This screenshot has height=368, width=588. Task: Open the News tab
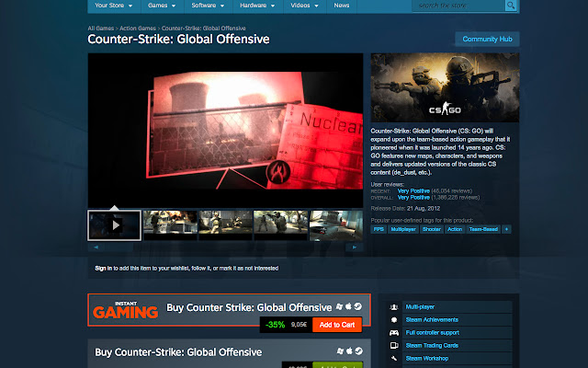342,6
